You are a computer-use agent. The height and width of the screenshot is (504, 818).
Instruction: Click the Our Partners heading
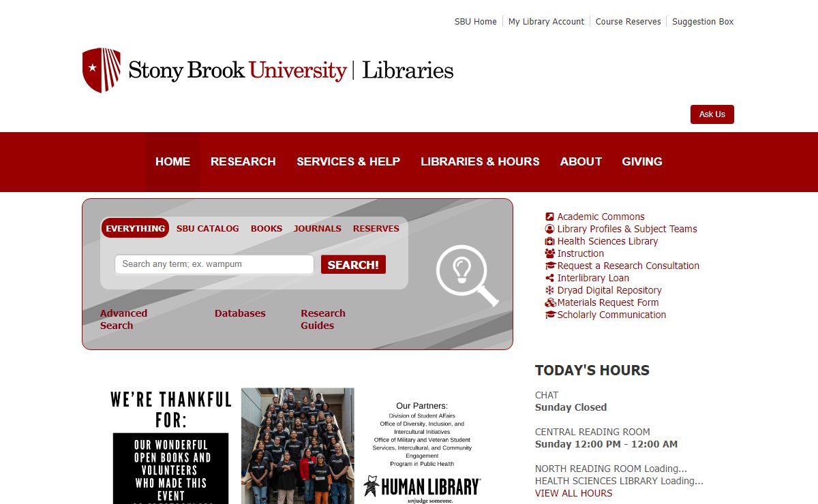click(x=422, y=405)
